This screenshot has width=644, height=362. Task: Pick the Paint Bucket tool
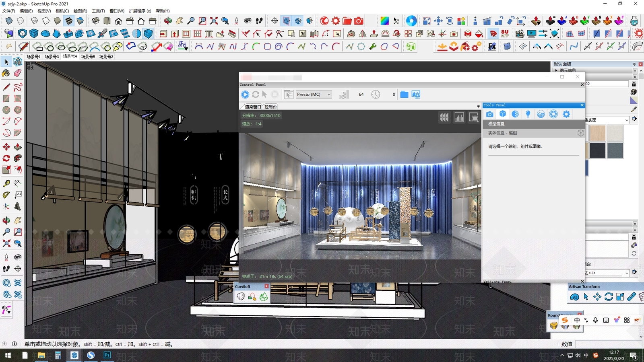6,73
